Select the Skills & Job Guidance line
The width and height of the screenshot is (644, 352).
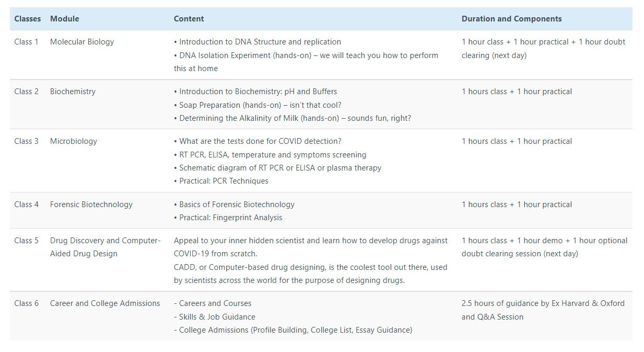coord(215,317)
